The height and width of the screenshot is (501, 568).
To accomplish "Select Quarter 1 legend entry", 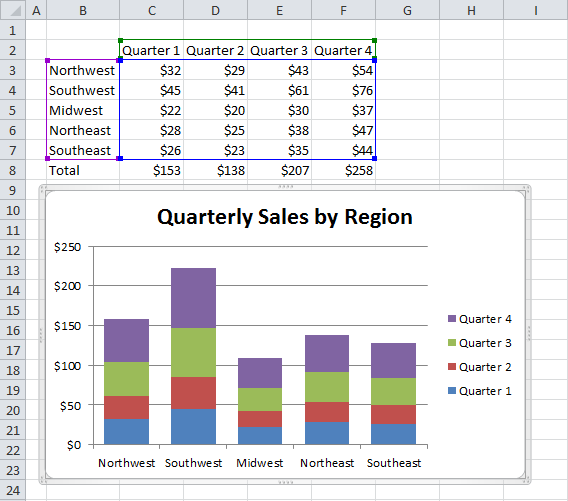I will (480, 391).
